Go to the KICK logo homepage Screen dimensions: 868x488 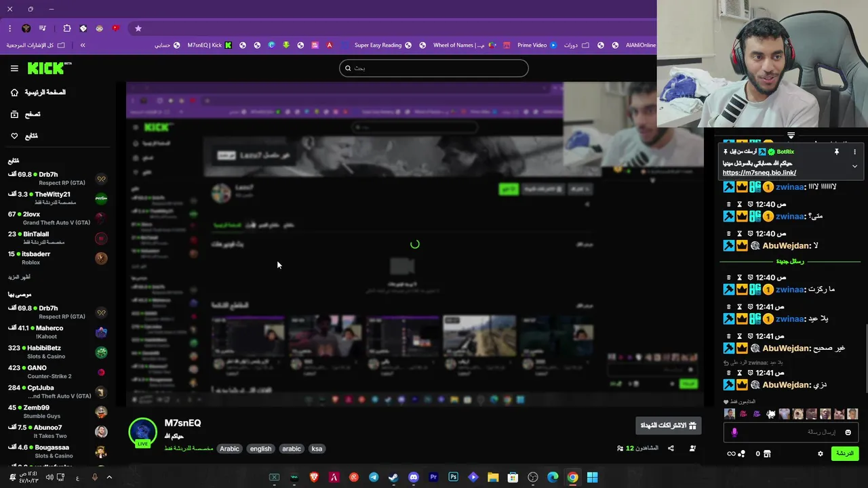pyautogui.click(x=49, y=68)
